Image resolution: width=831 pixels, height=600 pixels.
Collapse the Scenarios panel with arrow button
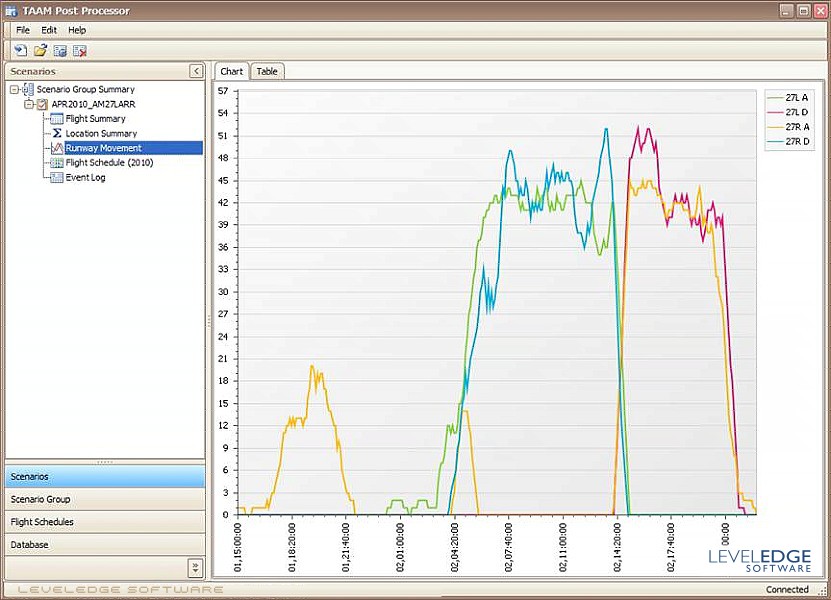pyautogui.click(x=196, y=71)
